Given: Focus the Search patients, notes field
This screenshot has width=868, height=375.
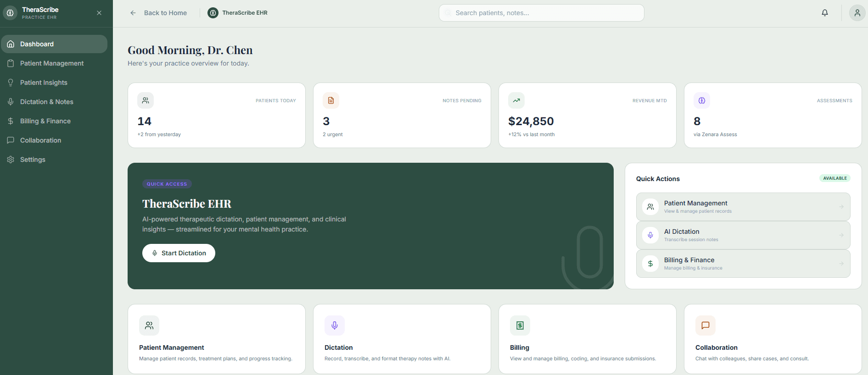Looking at the screenshot, I should (x=542, y=13).
